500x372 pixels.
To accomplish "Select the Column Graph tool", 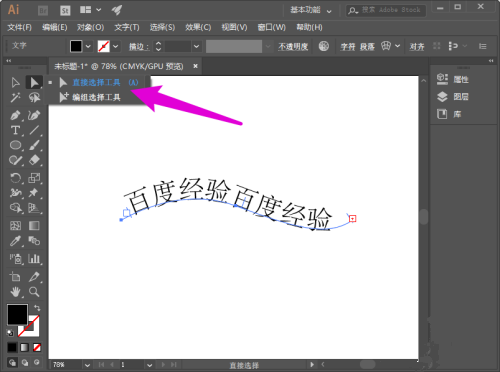I will pyautogui.click(x=34, y=259).
